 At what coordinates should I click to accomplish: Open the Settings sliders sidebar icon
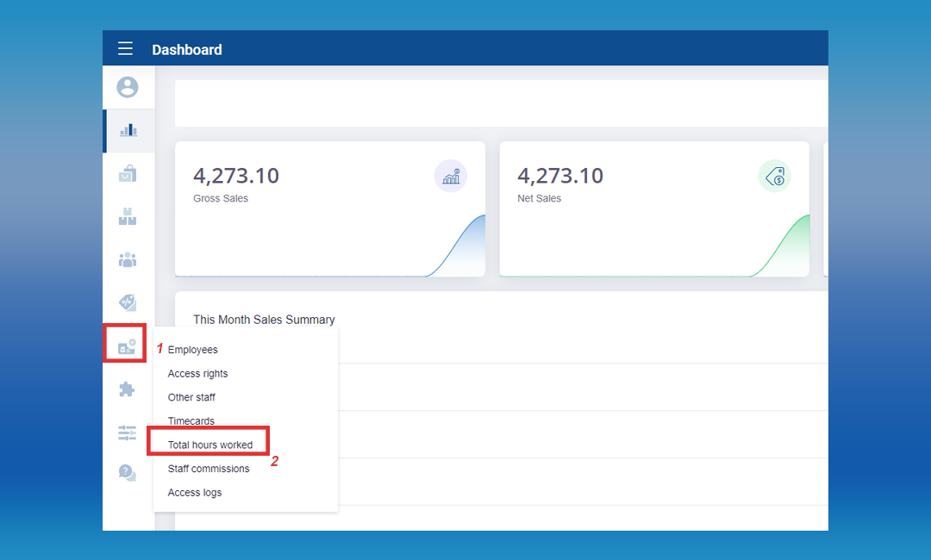[x=128, y=432]
